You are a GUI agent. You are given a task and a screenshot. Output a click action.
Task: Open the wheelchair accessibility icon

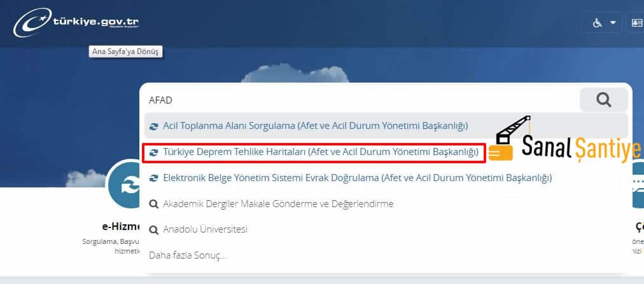tap(598, 23)
